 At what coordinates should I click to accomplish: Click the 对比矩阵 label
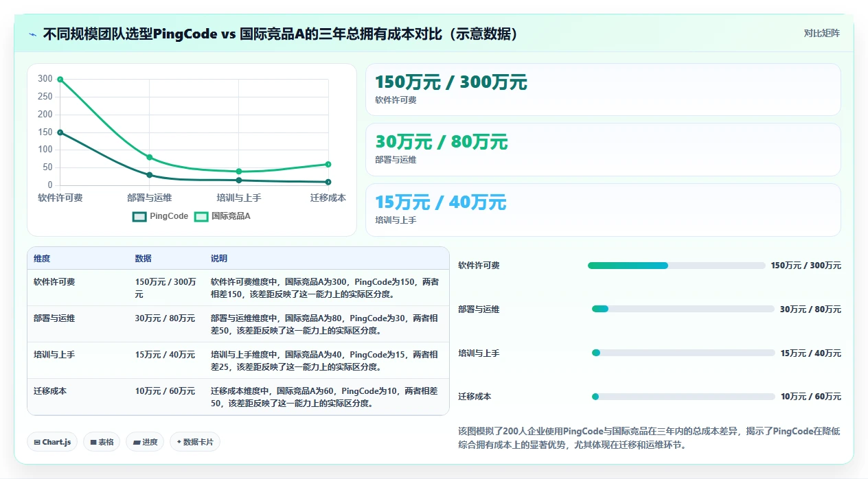821,33
